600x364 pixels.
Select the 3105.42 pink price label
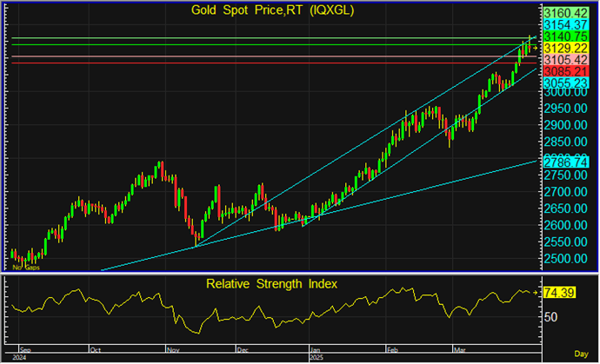click(x=563, y=59)
